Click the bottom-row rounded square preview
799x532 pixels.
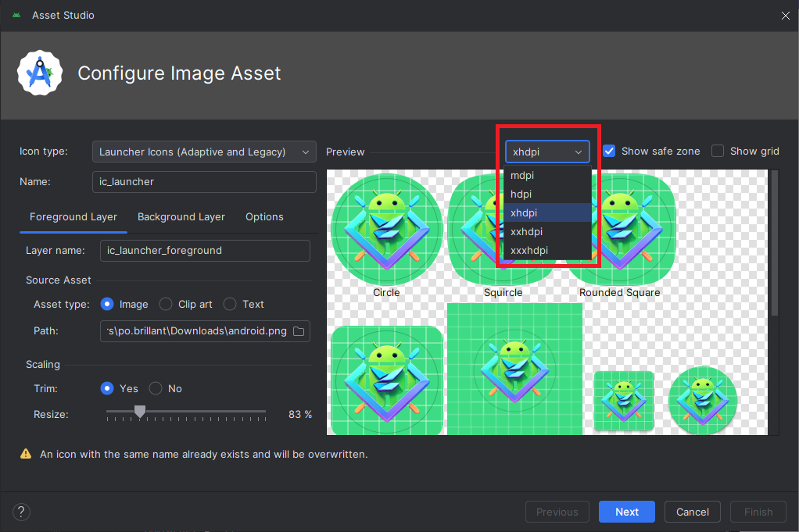click(387, 380)
